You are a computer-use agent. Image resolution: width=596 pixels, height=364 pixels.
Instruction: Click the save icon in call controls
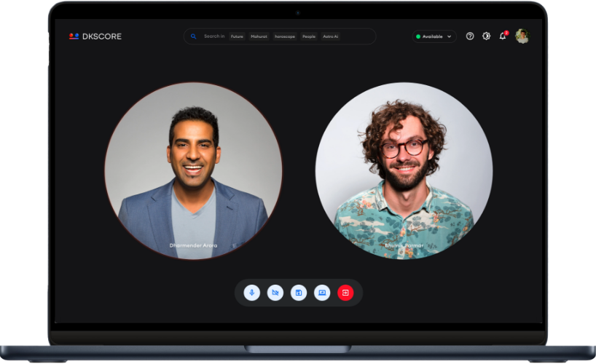coord(298,293)
